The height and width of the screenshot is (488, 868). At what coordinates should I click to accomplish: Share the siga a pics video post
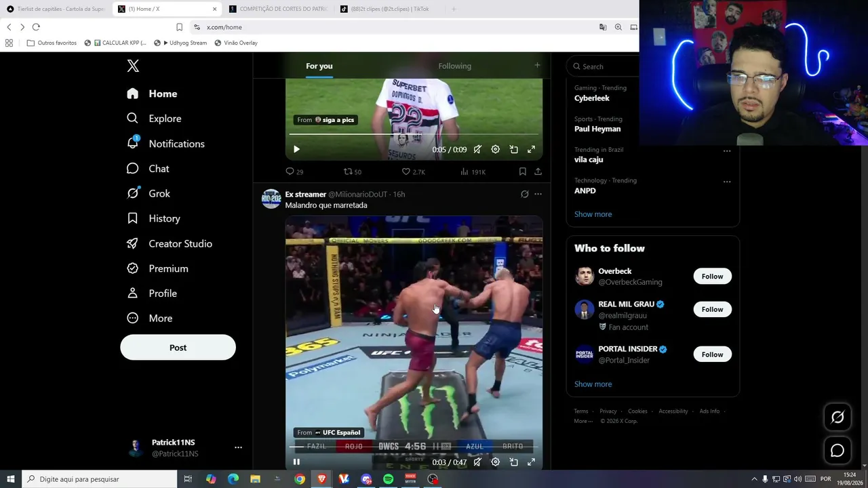(x=538, y=171)
